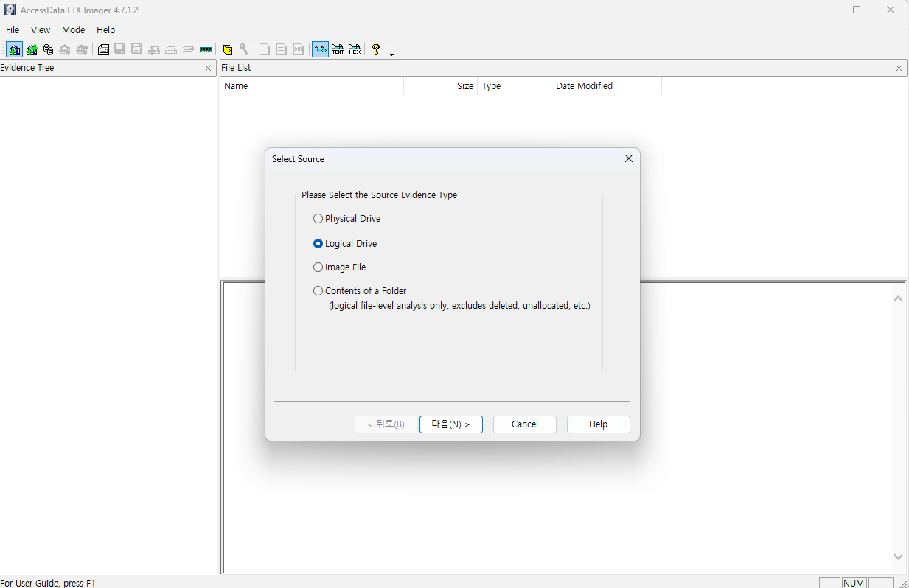Click the < 뒤로(B) back button
Screen dimensions: 909x588
[x=386, y=424]
